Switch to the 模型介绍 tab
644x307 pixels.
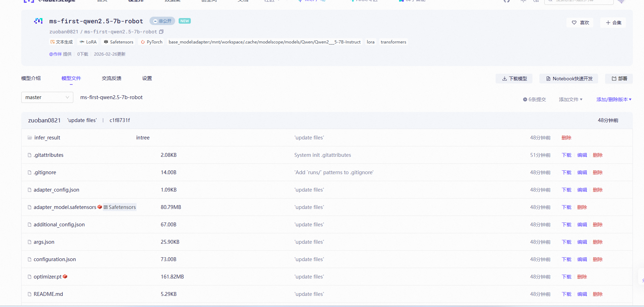point(31,78)
